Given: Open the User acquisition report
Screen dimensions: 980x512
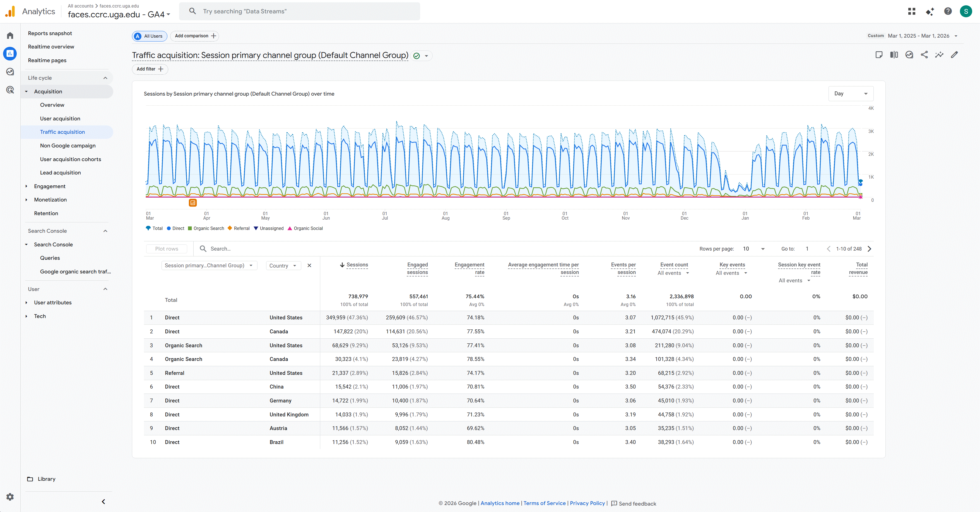Looking at the screenshot, I should [x=60, y=118].
